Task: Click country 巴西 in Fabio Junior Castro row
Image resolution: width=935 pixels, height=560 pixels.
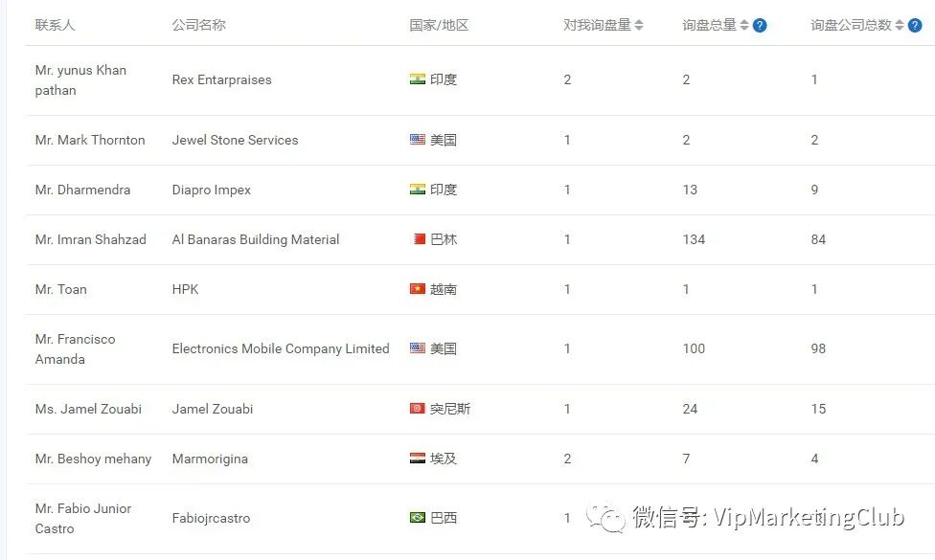Action: 444,518
